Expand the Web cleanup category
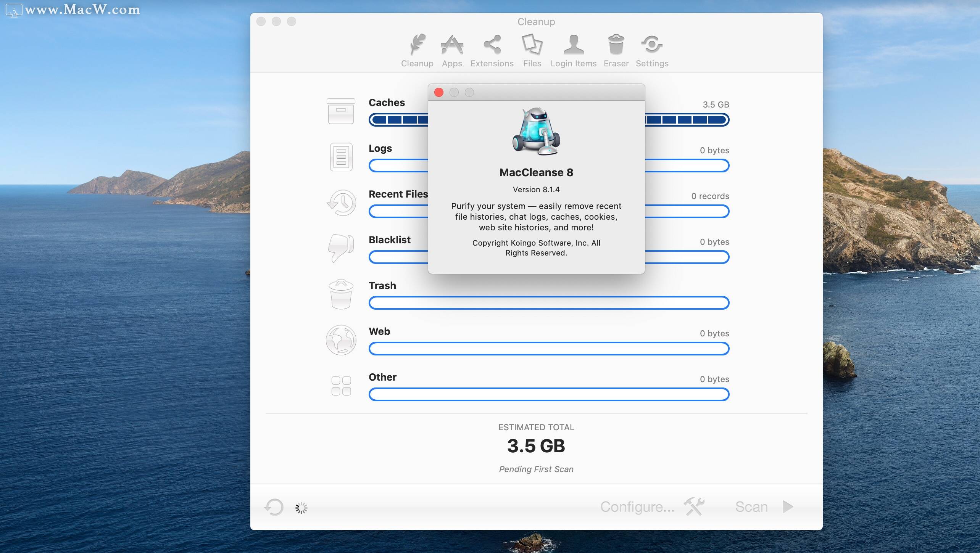This screenshot has width=980, height=553. 379,331
